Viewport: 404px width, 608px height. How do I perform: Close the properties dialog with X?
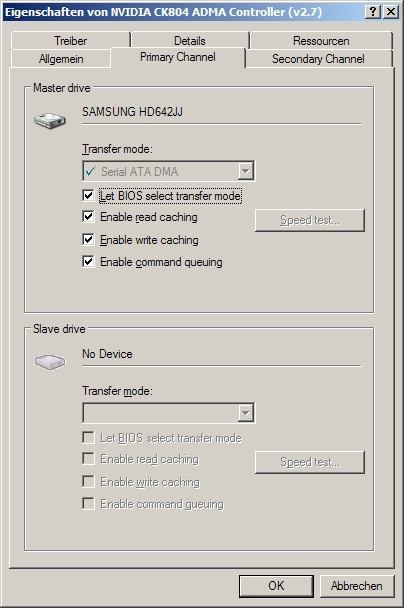pos(390,12)
